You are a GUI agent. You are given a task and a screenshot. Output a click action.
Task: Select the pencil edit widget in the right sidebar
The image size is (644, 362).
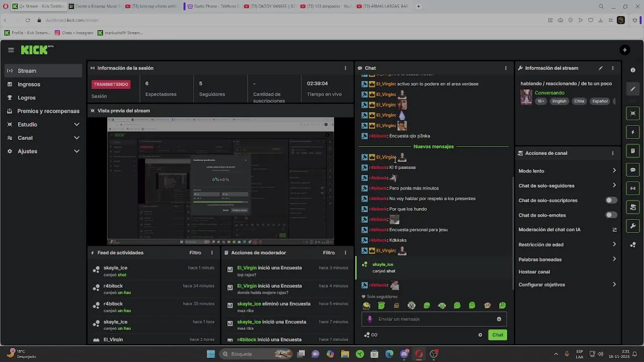point(633,89)
